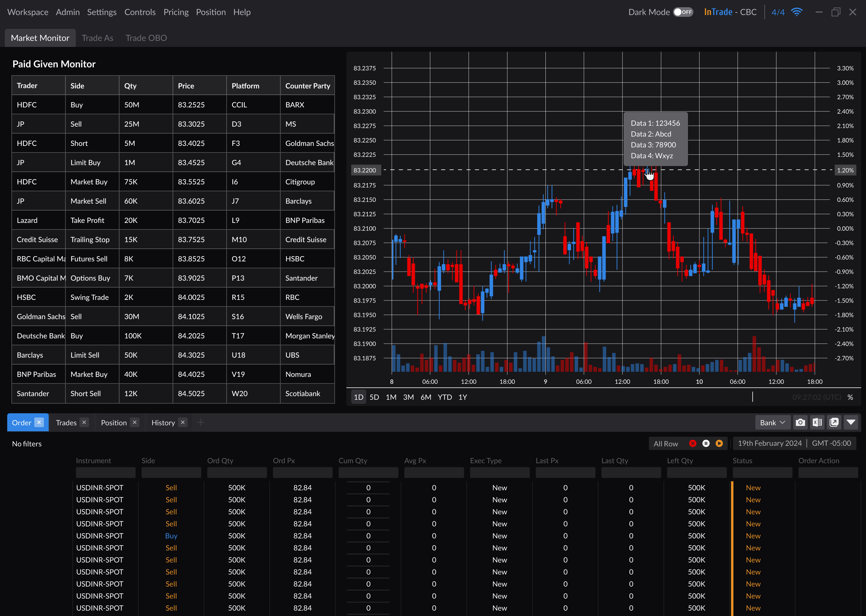Sort by Counter Party column header

tap(308, 85)
